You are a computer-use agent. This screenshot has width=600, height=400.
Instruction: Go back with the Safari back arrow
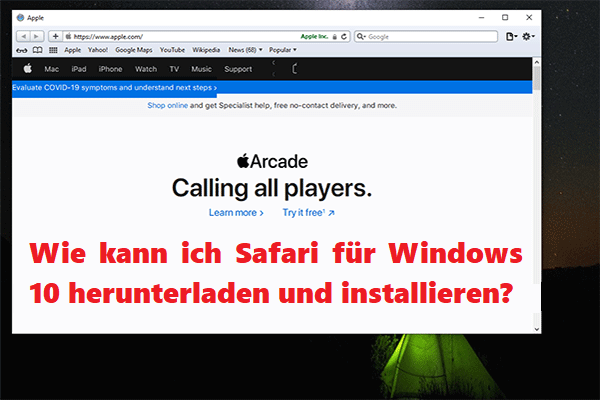point(24,36)
